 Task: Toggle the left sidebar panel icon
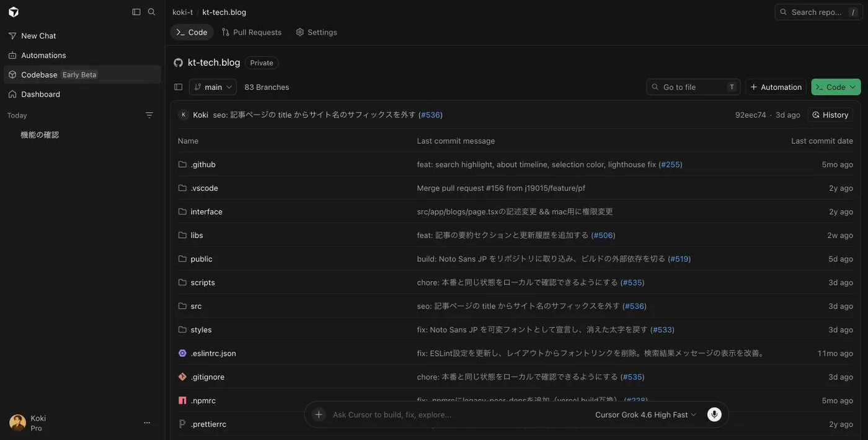[136, 12]
